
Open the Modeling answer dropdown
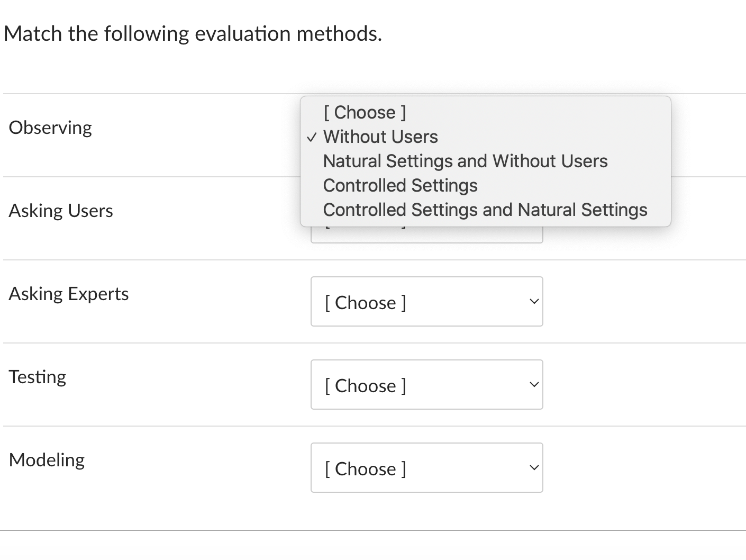click(426, 468)
